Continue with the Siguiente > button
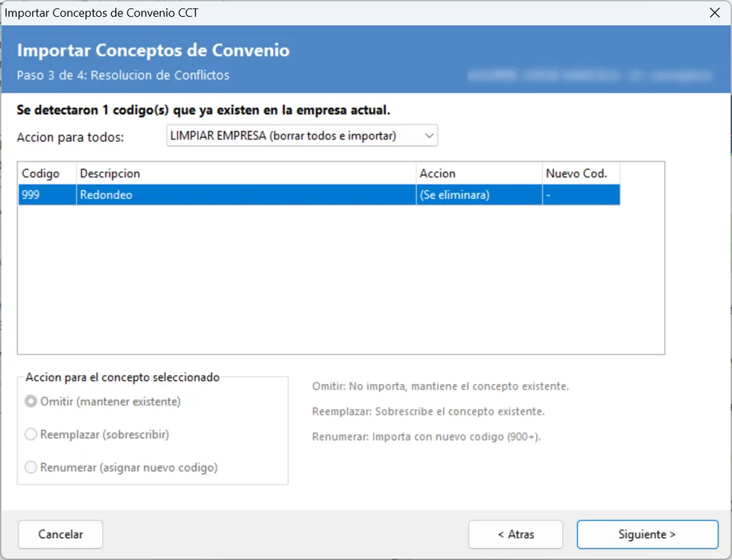 point(647,534)
